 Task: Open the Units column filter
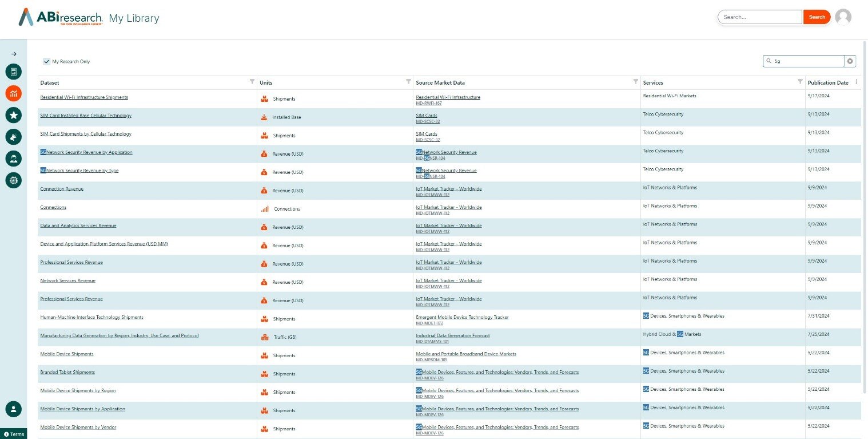coord(408,82)
